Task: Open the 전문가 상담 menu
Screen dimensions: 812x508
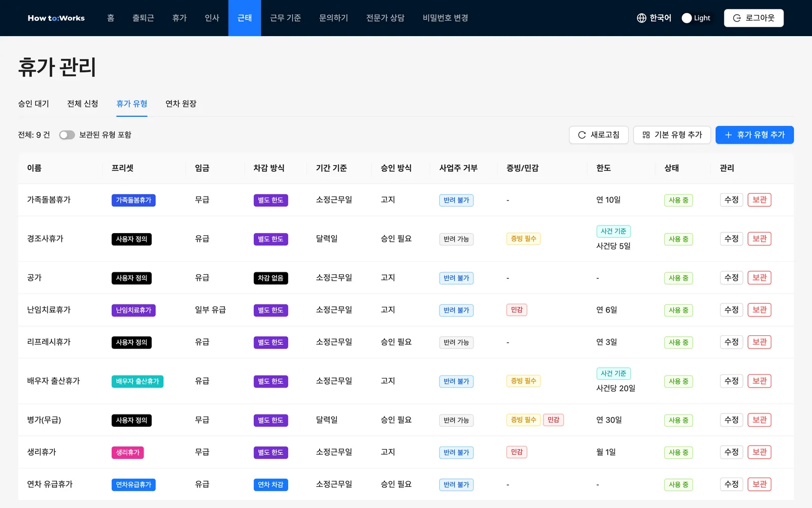Action: point(385,18)
